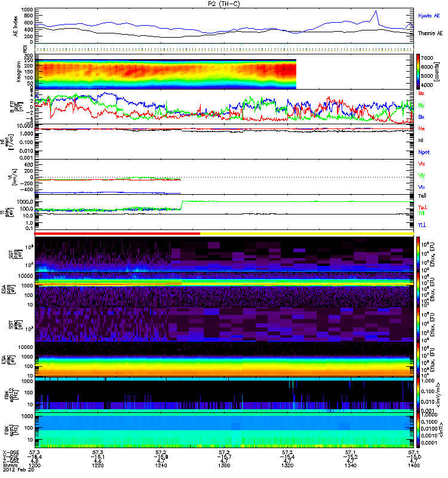
Task: Click the green By legend label
Action: coord(421,106)
